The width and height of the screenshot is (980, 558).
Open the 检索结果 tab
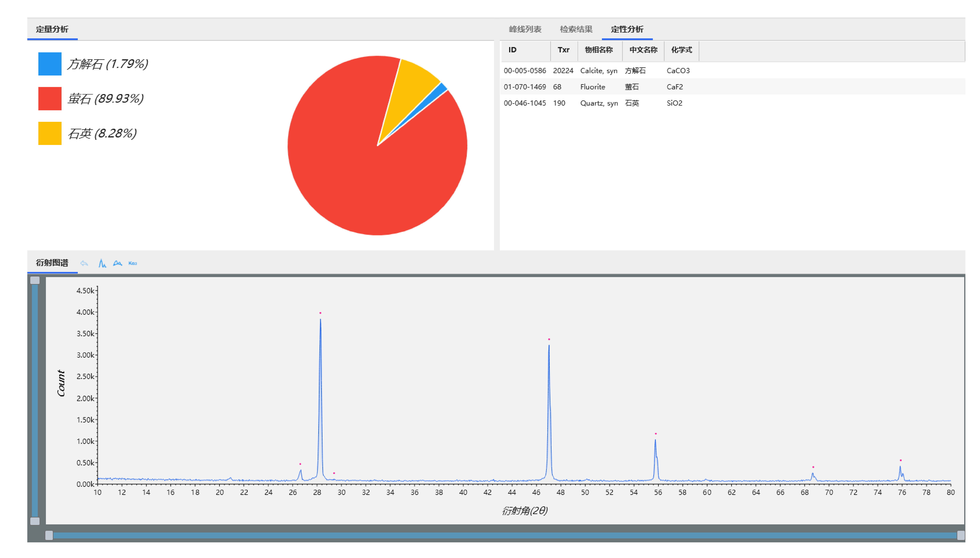pos(576,29)
